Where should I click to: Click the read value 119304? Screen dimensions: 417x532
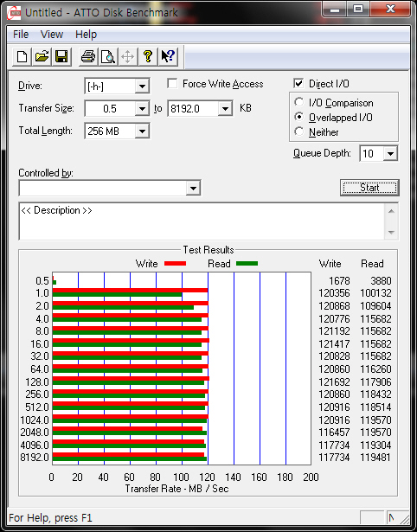[x=375, y=445]
